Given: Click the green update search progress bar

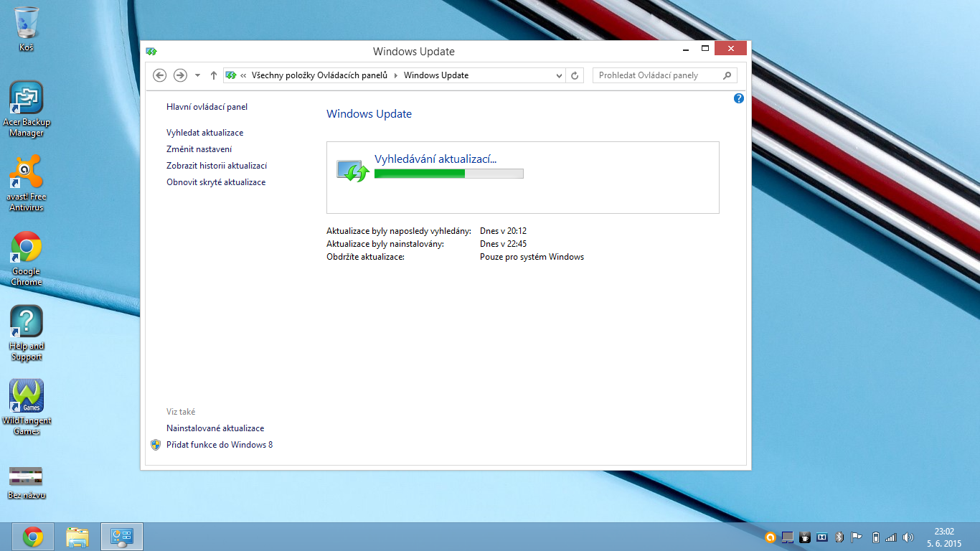Looking at the screenshot, I should tap(449, 173).
